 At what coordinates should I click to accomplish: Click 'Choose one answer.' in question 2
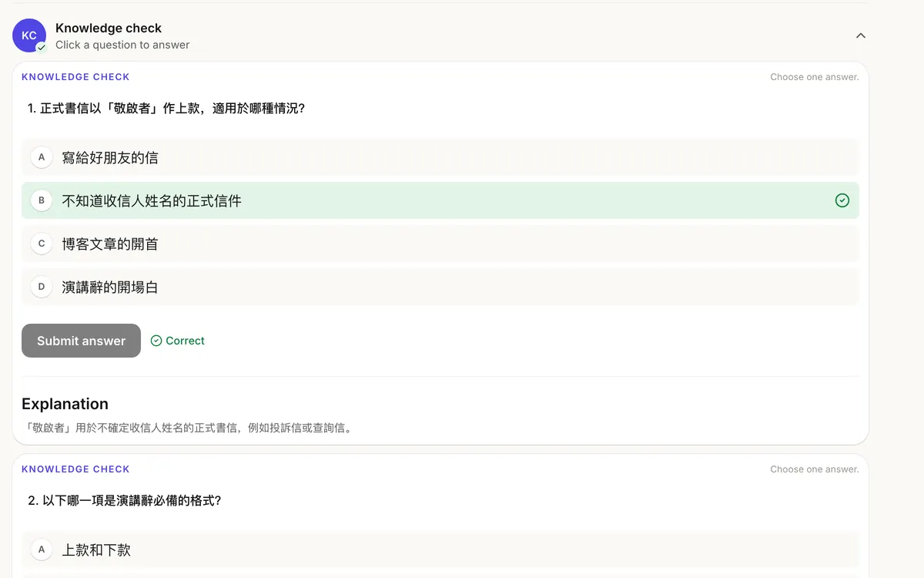click(x=815, y=469)
